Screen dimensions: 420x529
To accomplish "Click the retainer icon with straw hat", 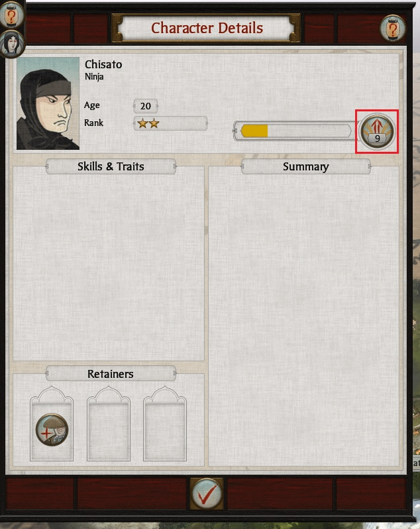I will point(52,430).
